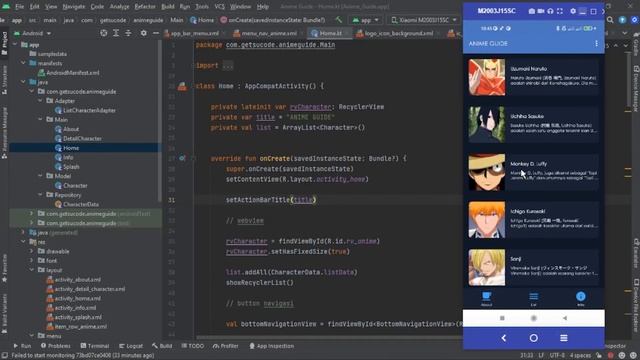Click the Search Everywhere magnifier icon

[x=610, y=20]
